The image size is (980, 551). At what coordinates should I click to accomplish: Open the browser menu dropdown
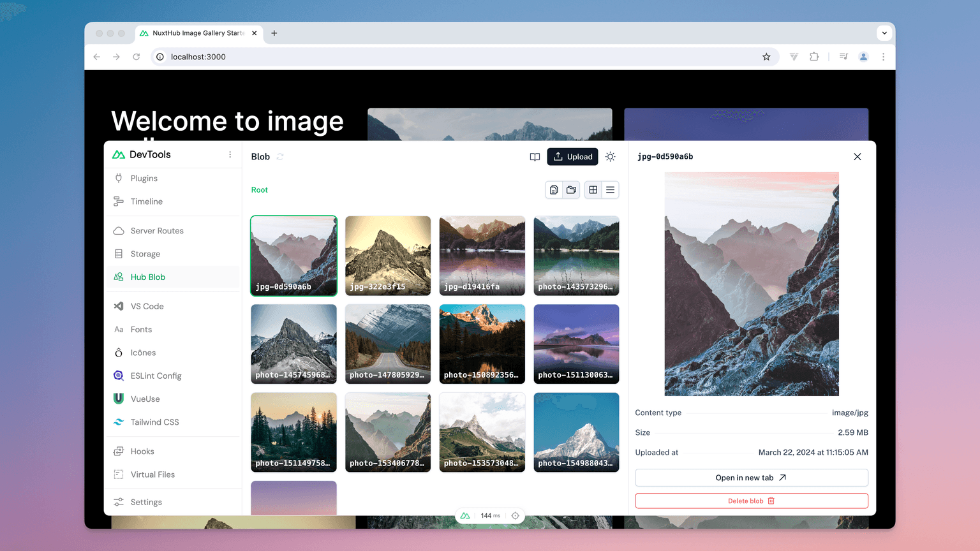pyautogui.click(x=884, y=57)
